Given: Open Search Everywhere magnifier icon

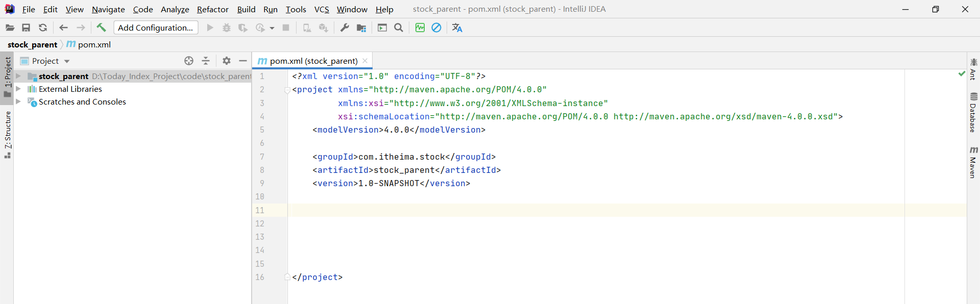Looking at the screenshot, I should pyautogui.click(x=399, y=28).
